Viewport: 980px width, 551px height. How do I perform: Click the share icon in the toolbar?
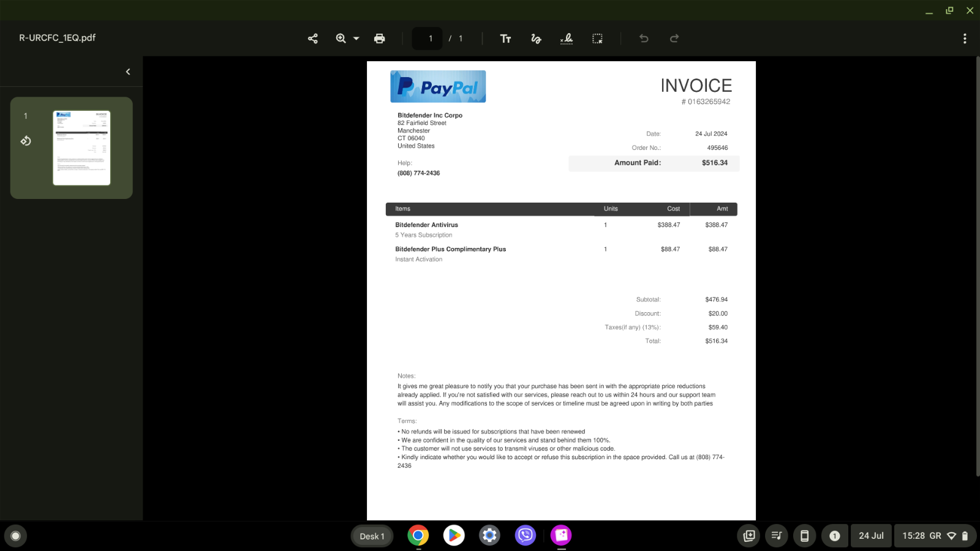coord(312,39)
